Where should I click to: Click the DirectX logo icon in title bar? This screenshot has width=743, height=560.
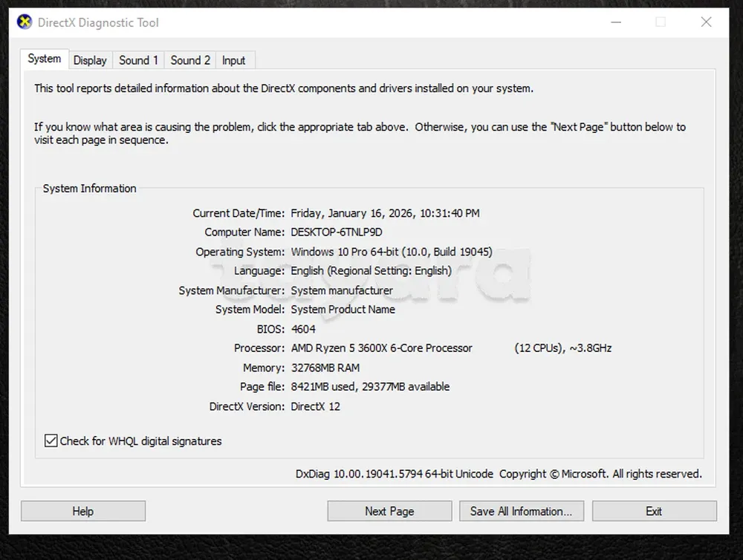[x=25, y=22]
